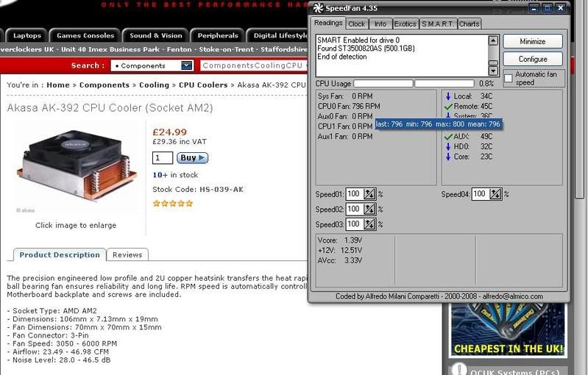Enable Automatic fan speed checkbox

[x=509, y=78]
